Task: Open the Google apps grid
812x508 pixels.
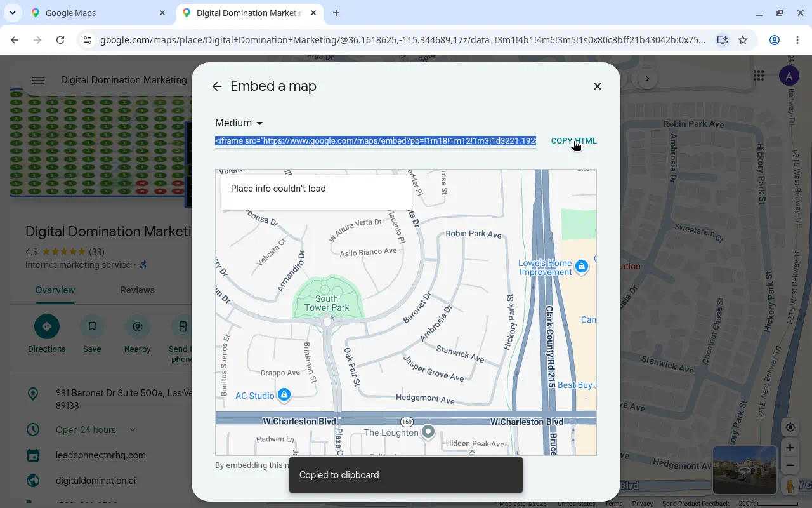Action: (x=759, y=76)
